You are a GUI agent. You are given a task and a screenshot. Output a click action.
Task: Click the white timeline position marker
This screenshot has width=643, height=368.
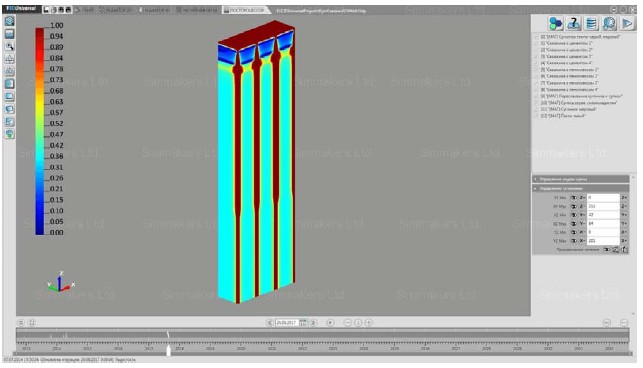[169, 350]
